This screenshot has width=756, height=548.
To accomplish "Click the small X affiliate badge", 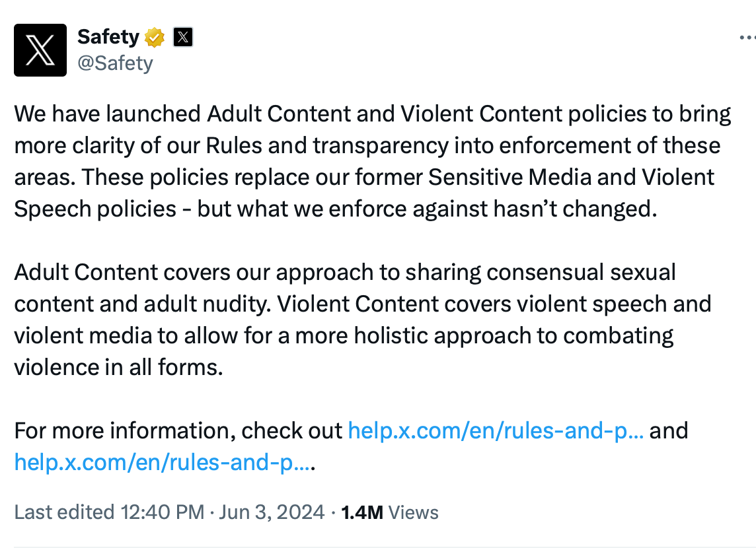I will [183, 37].
